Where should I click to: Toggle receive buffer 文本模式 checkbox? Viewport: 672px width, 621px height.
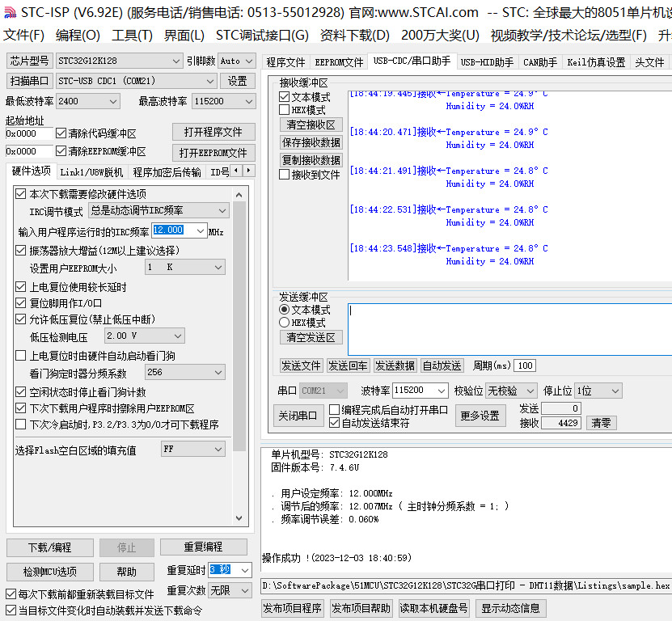(x=284, y=97)
